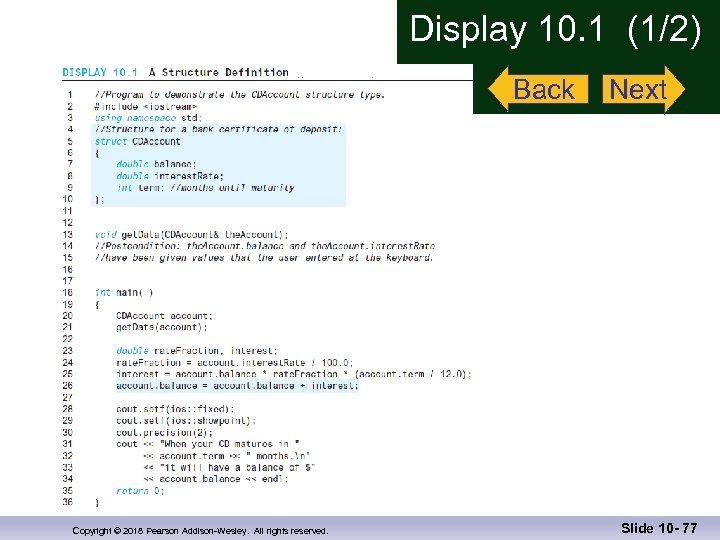Click the '#include <iostream>' line
The height and width of the screenshot is (540, 720).
click(x=146, y=107)
